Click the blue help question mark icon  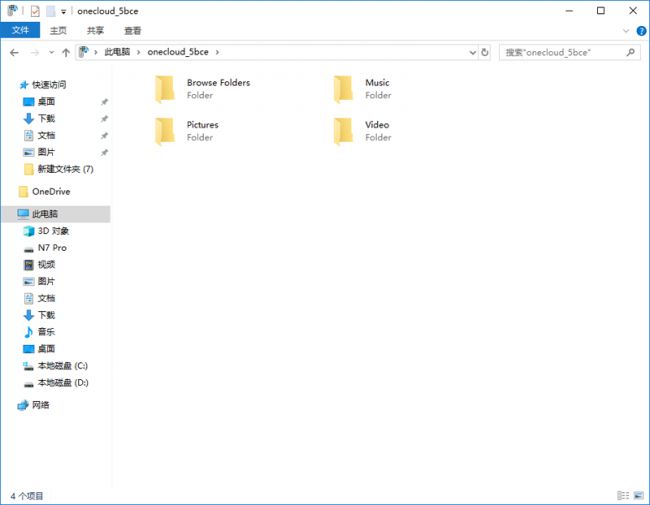641,31
